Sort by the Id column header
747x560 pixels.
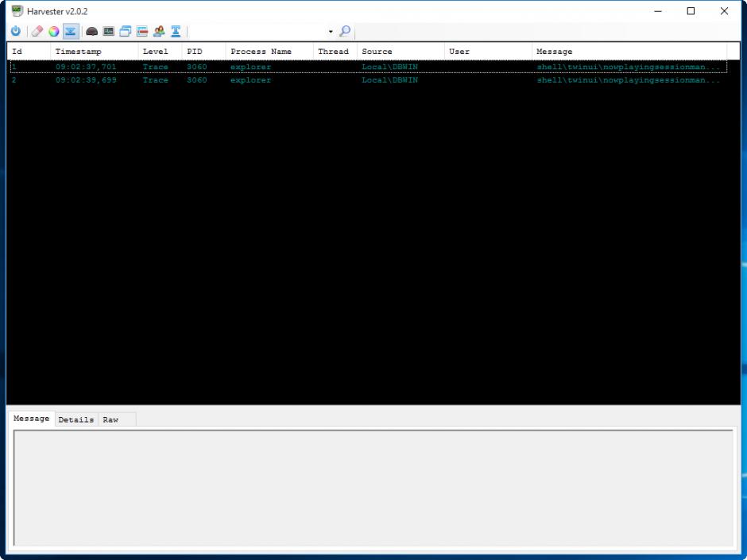point(29,52)
